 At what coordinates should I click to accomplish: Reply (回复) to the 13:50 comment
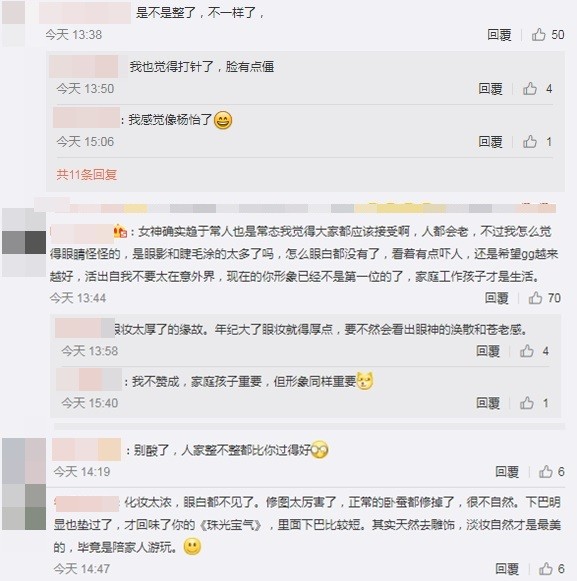(490, 89)
